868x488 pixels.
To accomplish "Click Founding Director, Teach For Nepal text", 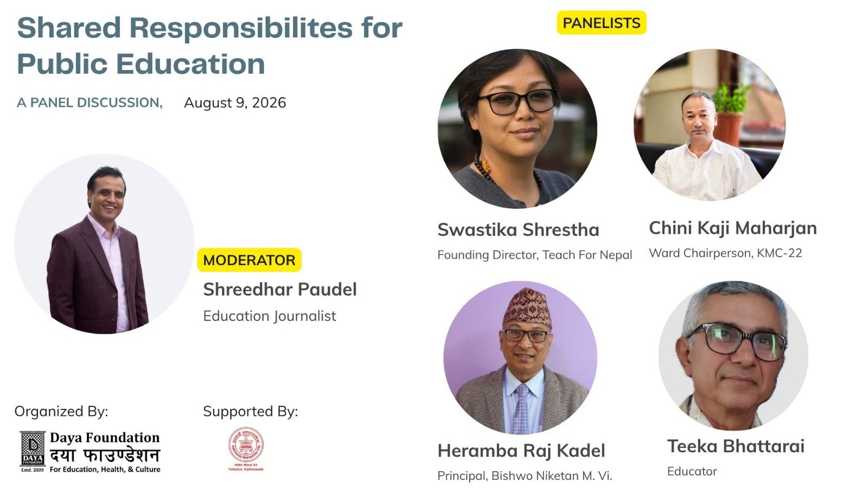I will (535, 255).
